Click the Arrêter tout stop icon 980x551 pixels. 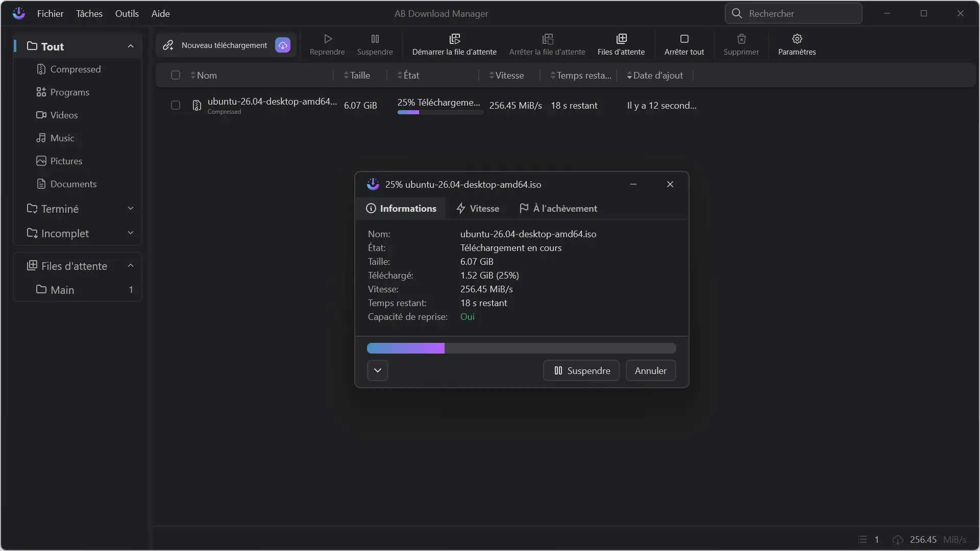pyautogui.click(x=684, y=39)
